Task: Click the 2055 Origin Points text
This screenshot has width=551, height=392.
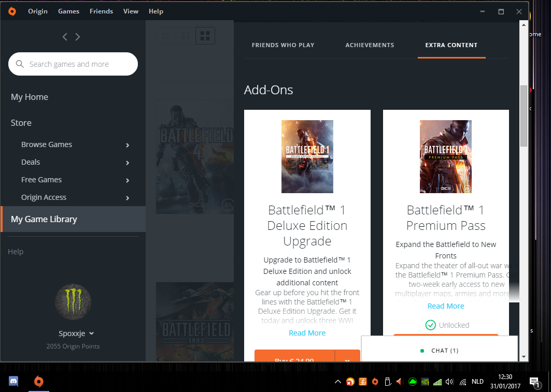Action: (x=73, y=346)
